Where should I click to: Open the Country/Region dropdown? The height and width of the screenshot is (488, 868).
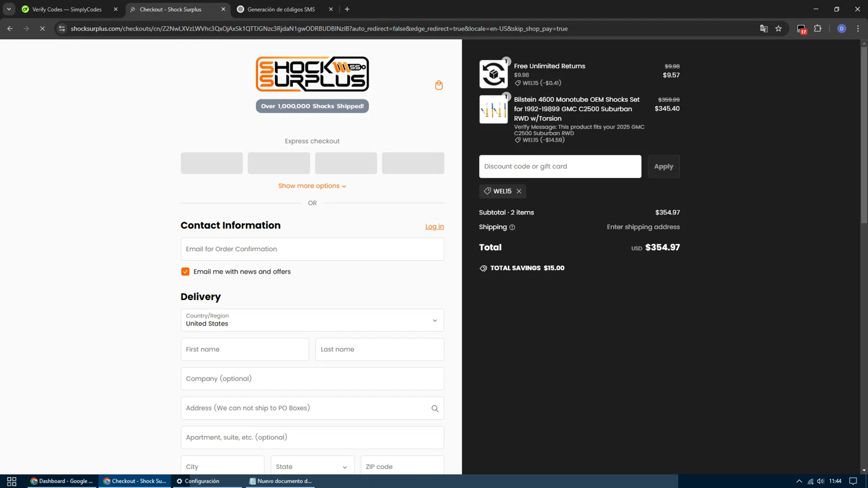point(312,320)
